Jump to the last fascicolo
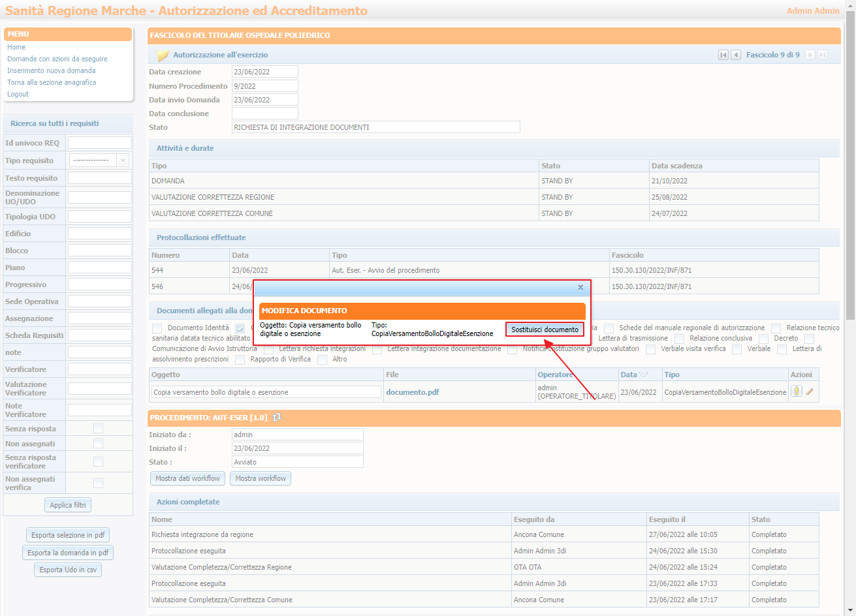 [x=823, y=55]
